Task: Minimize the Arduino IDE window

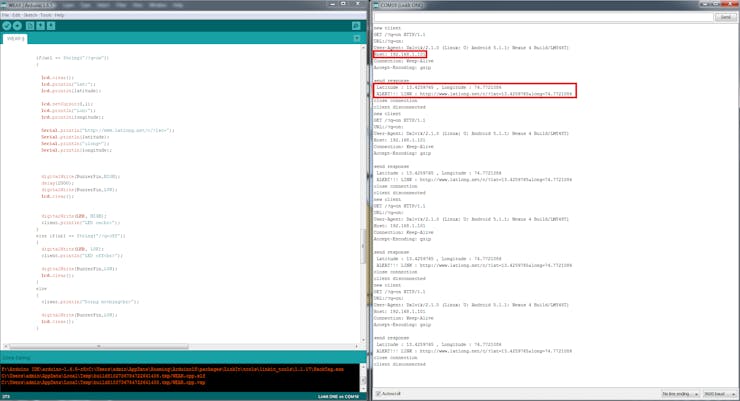Action: 332,4
